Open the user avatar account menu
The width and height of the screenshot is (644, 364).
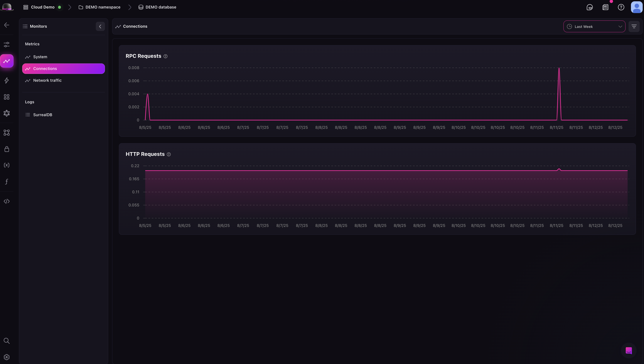pos(637,7)
